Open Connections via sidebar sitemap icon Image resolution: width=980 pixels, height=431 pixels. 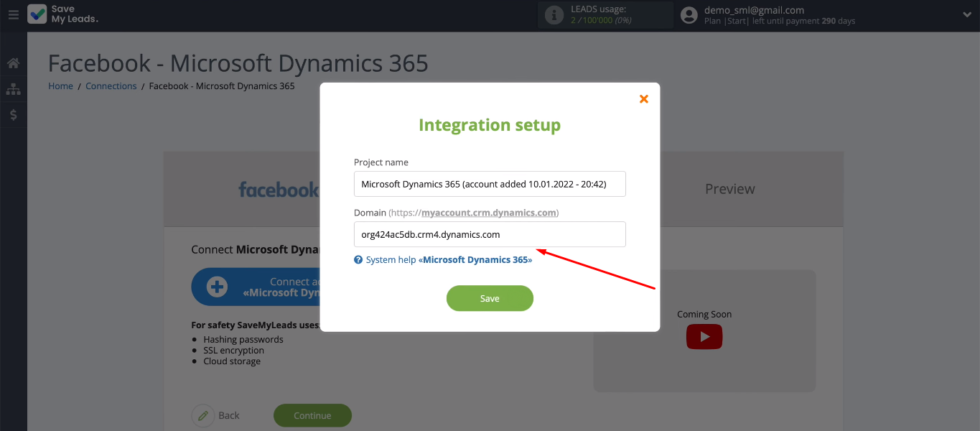point(13,89)
